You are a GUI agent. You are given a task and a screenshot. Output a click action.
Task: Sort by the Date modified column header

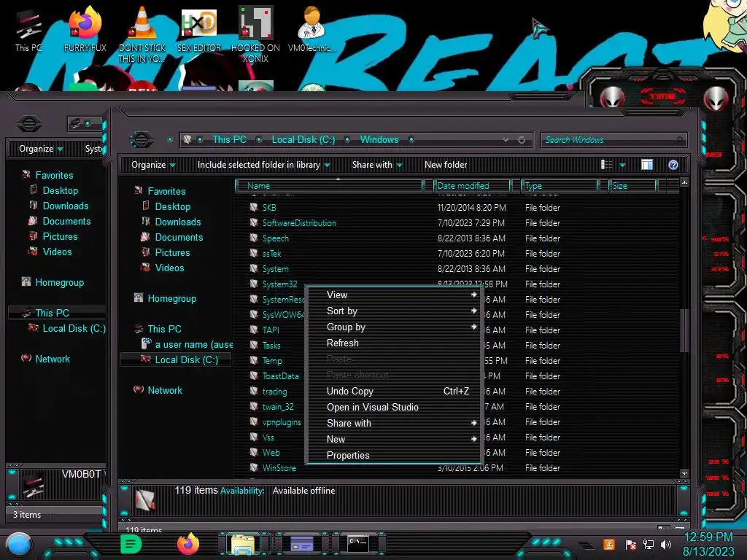coord(472,186)
